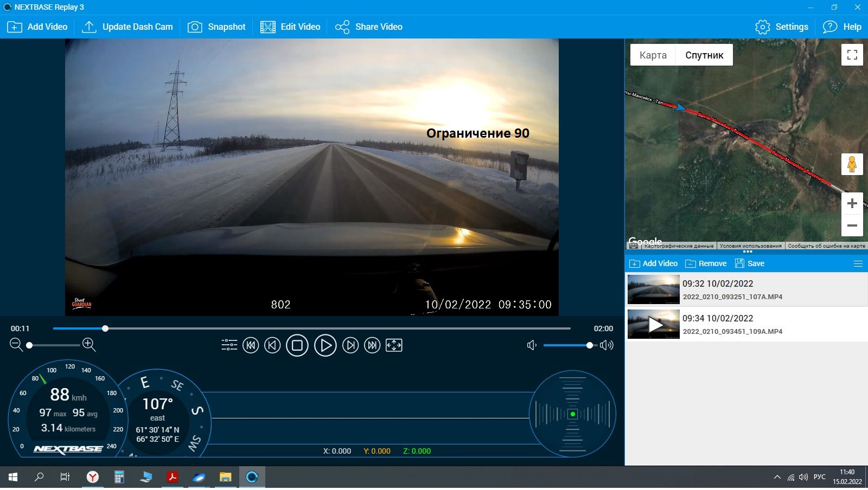The image size is (868, 490).
Task: Step one frame backward
Action: click(x=272, y=345)
